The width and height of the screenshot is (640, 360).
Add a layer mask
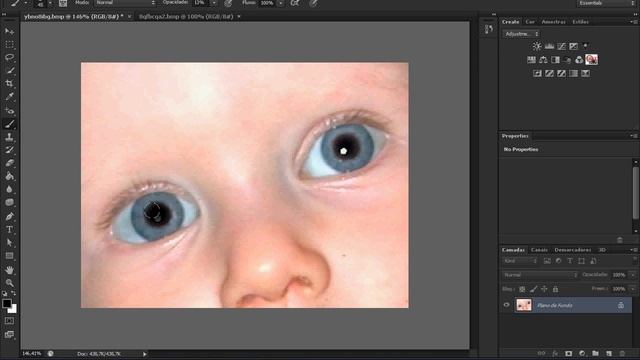[569, 353]
